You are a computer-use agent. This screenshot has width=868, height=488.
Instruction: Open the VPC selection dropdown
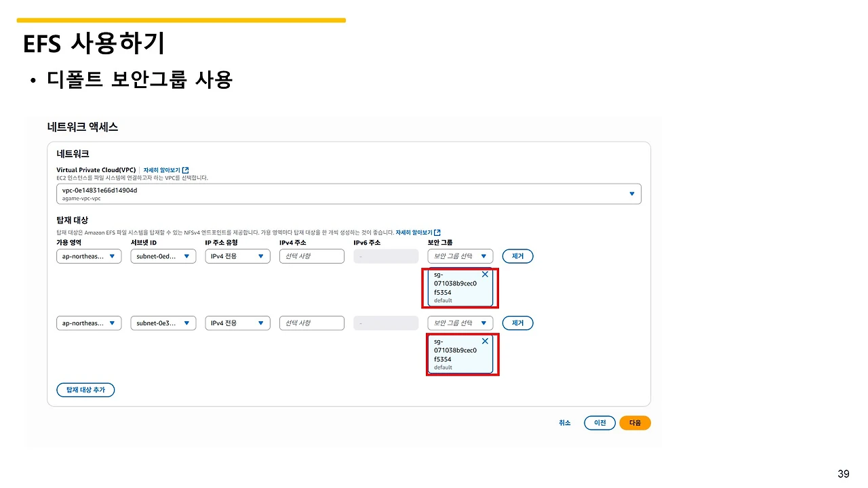349,194
